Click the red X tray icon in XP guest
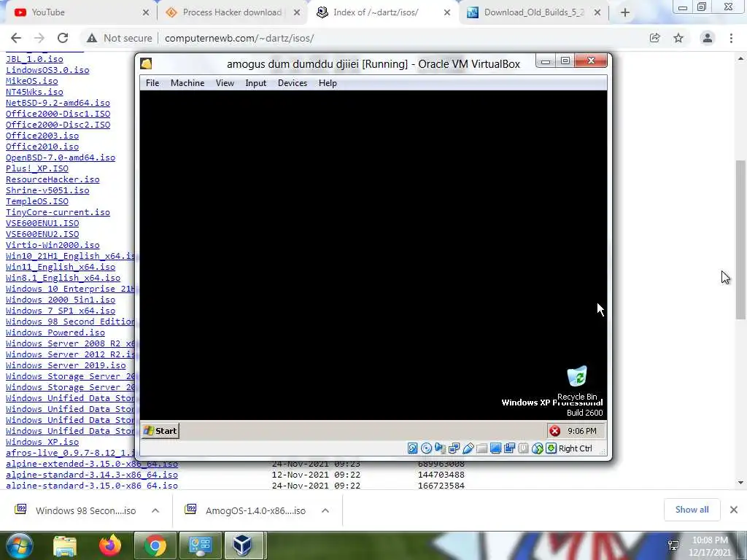747x560 pixels. click(x=554, y=431)
